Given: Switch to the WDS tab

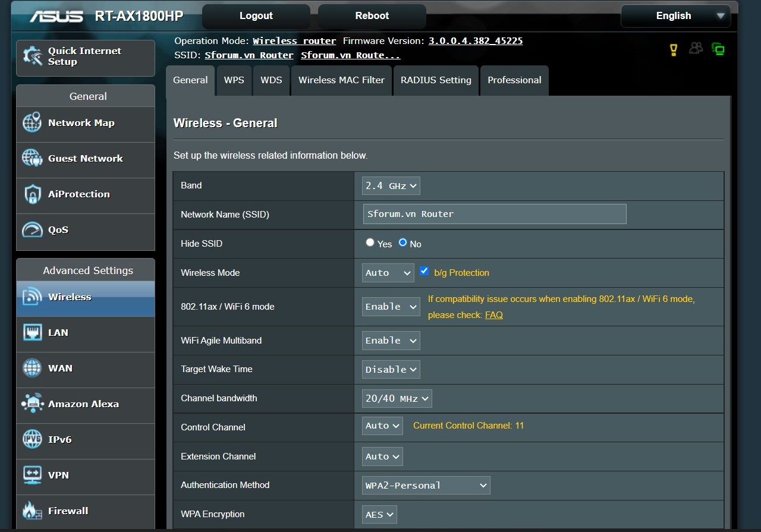Looking at the screenshot, I should click(271, 80).
